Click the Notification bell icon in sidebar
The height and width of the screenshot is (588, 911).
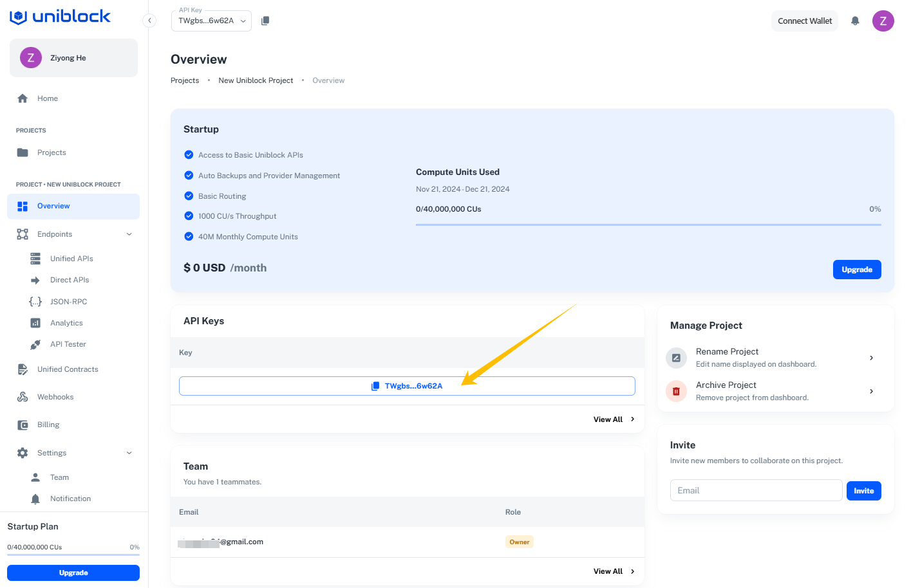[35, 499]
